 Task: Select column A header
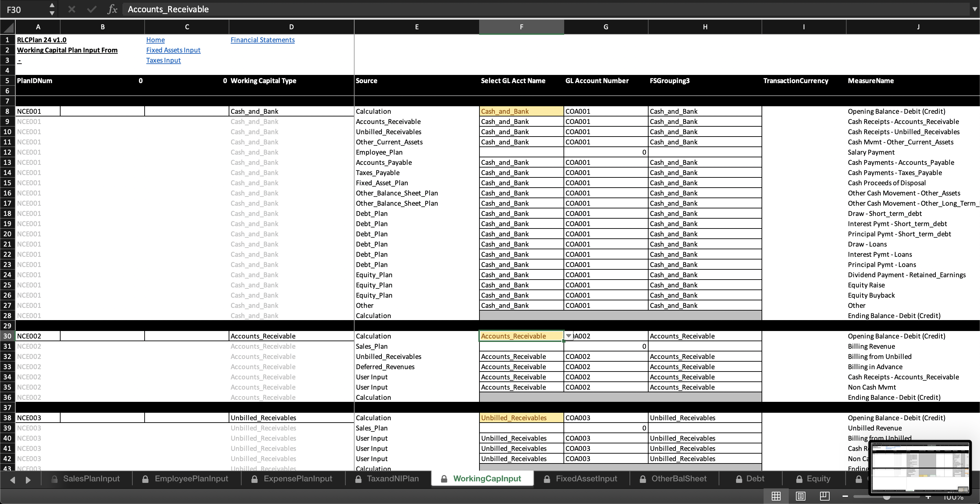(x=38, y=27)
